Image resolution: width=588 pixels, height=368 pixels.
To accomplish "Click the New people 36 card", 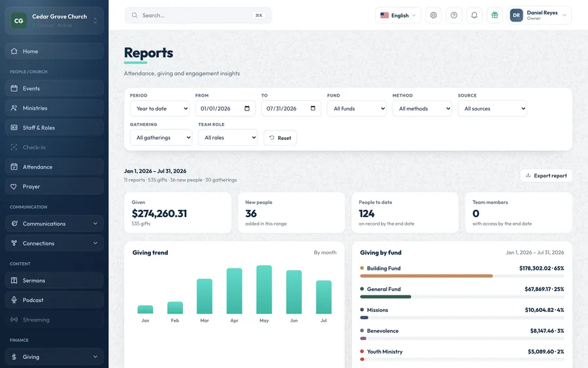I will (291, 212).
